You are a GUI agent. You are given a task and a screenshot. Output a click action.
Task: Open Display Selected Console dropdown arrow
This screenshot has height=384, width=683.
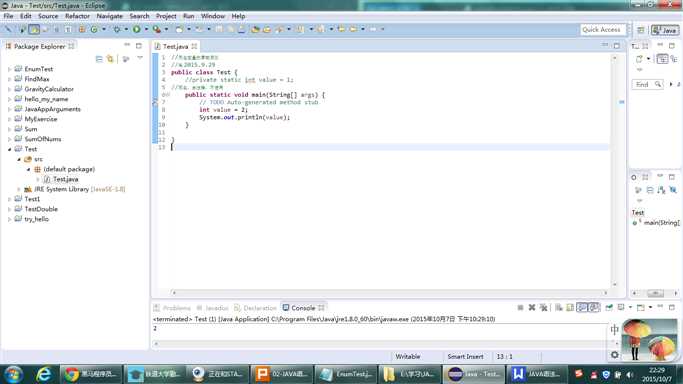point(630,307)
